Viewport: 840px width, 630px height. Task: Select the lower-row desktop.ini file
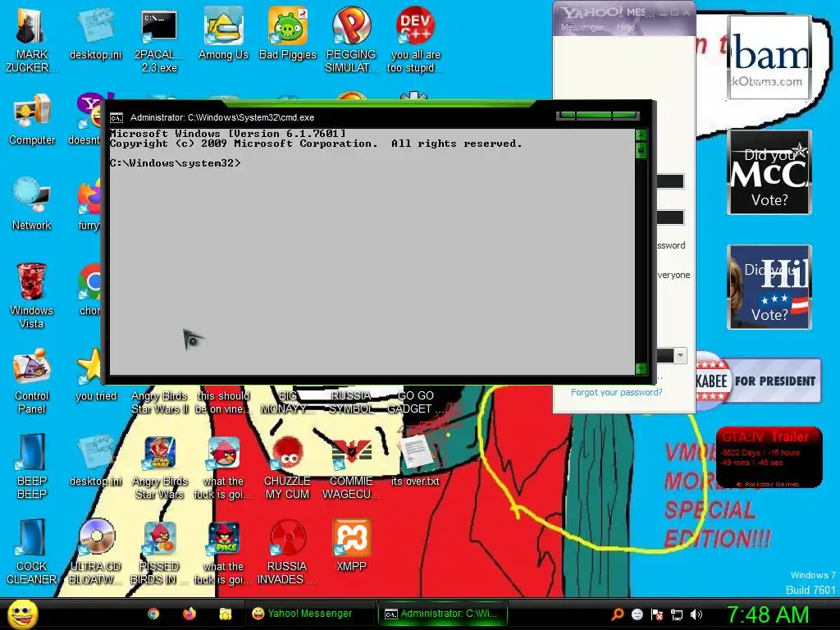pyautogui.click(x=95, y=461)
